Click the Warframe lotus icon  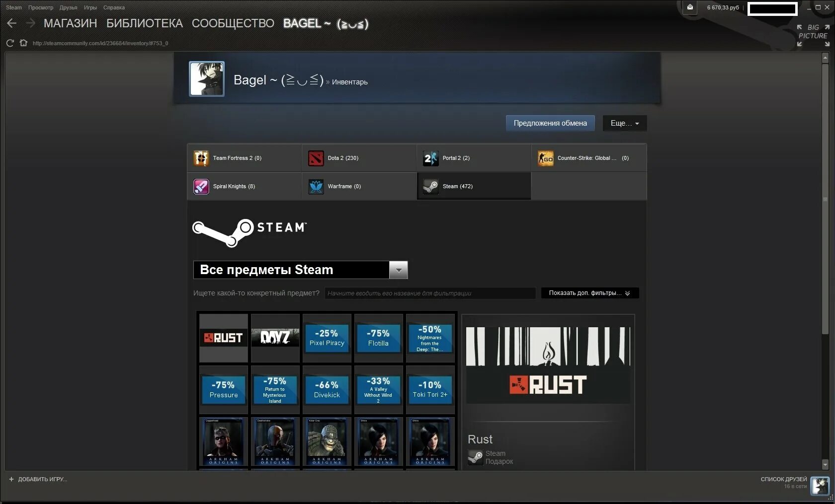[x=316, y=186]
